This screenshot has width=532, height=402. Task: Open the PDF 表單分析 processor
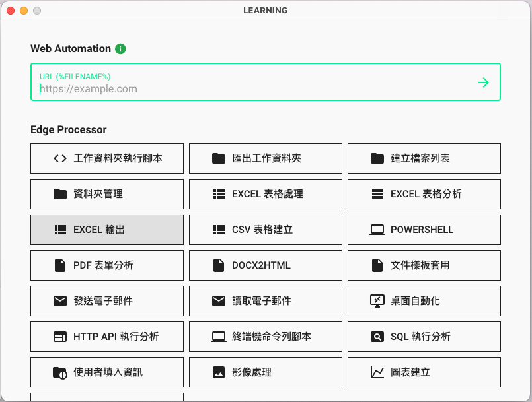(x=107, y=265)
